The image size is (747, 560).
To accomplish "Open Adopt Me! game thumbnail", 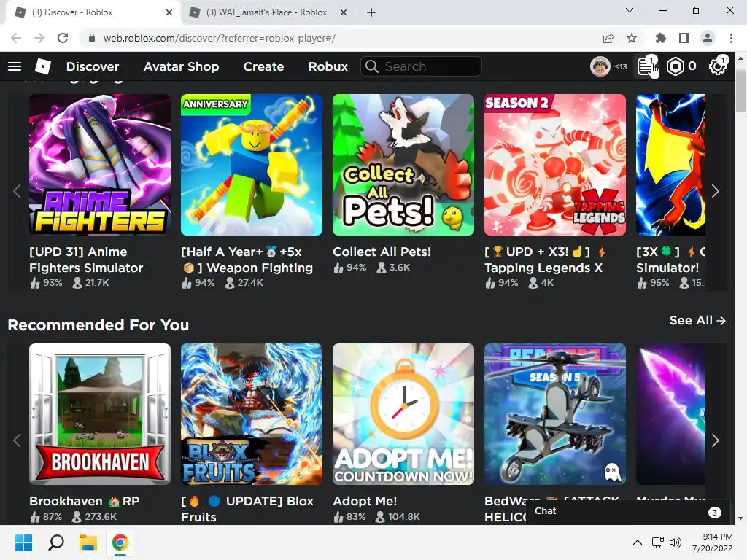I will tap(403, 414).
